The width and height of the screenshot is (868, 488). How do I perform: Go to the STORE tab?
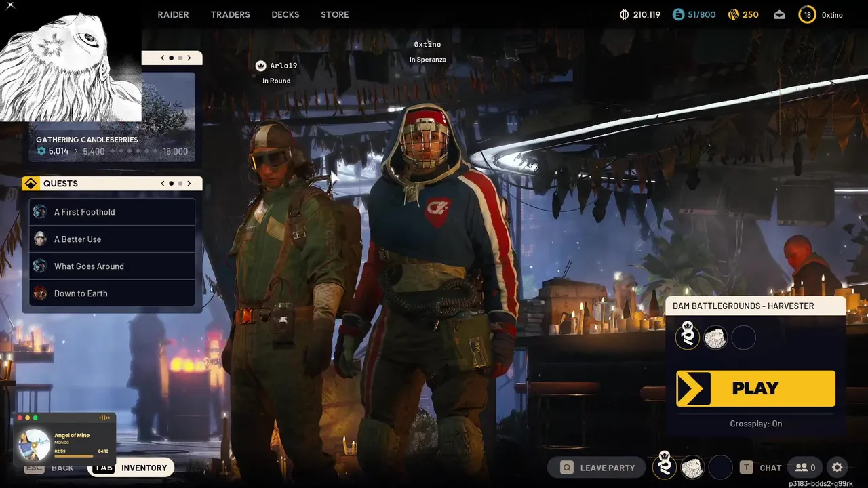(334, 14)
